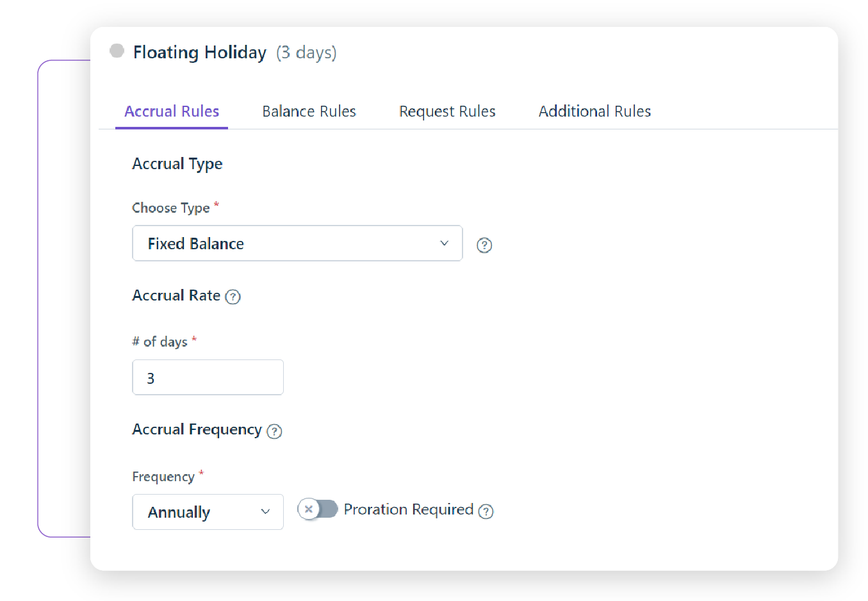868x601 pixels.
Task: Click the X icon inside the Proration toggle
Action: 308,509
